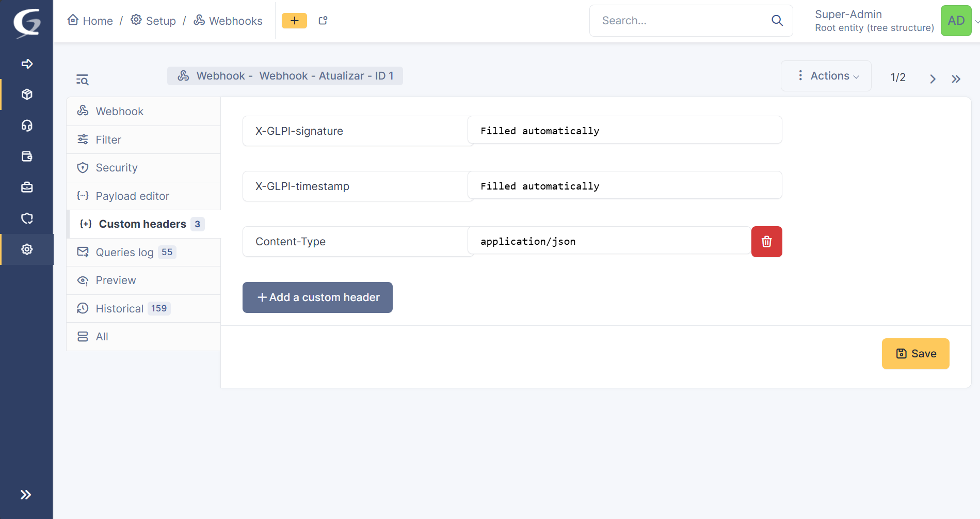Open the Administration shield icon in sidebar
The width and height of the screenshot is (980, 519).
(27, 218)
